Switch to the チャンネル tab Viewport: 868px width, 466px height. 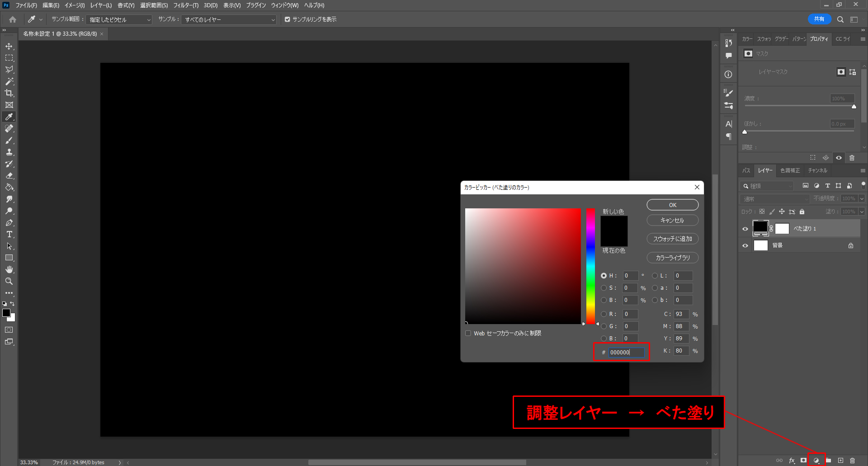[817, 170]
